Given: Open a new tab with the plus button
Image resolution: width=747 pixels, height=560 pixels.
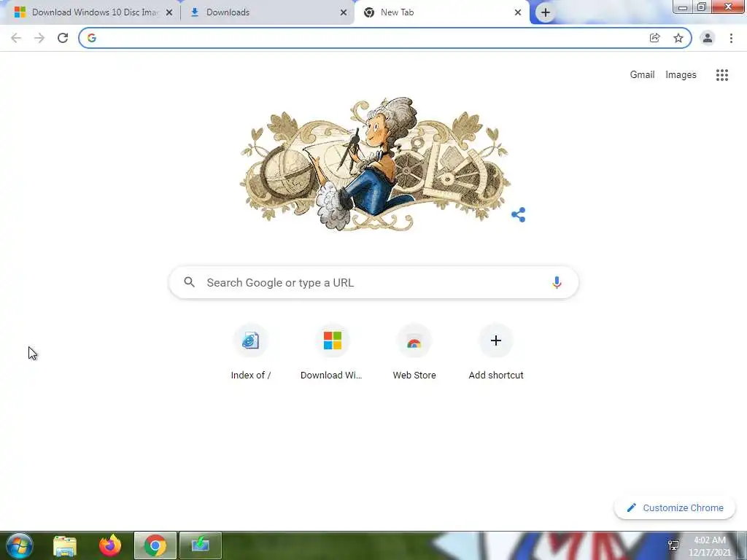Looking at the screenshot, I should (546, 12).
